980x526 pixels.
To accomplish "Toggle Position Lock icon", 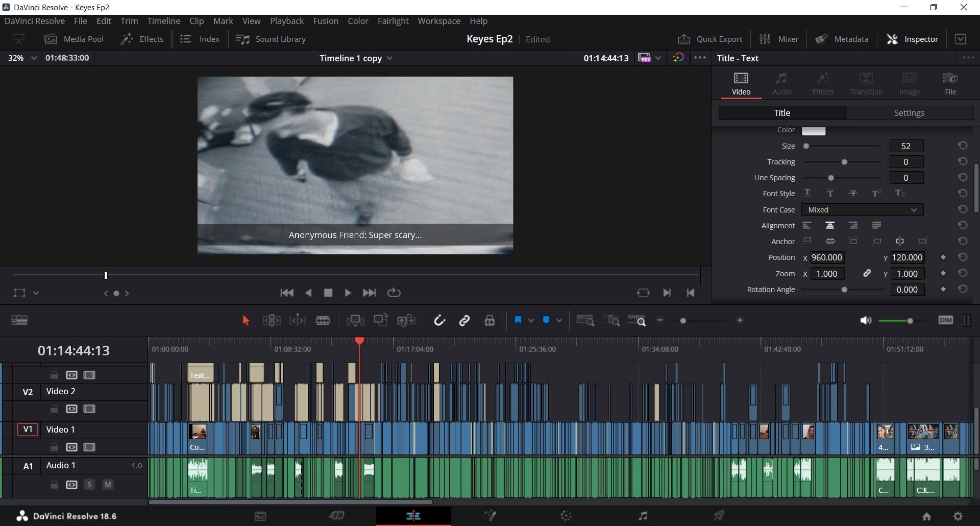I will (x=489, y=321).
